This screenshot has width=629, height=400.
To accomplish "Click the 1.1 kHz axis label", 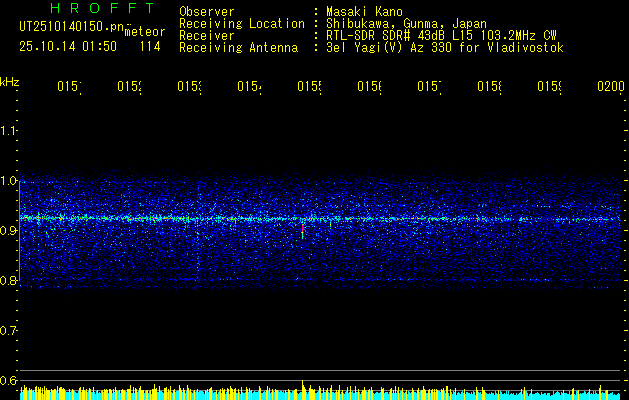I will click(x=8, y=131).
